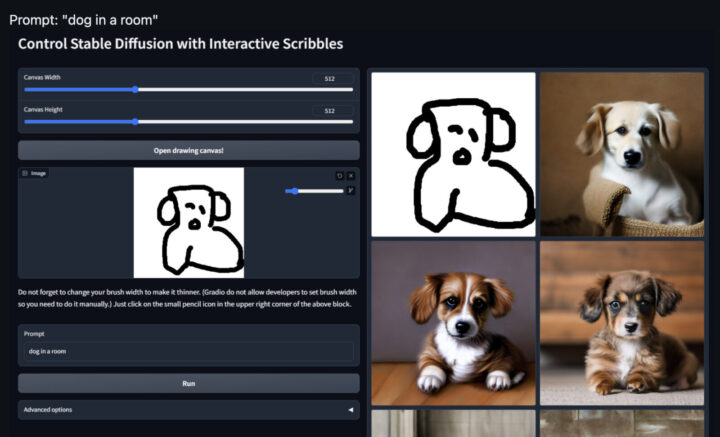This screenshot has height=437, width=720.
Task: Click the Canvas Width slider track
Action: coord(188,89)
